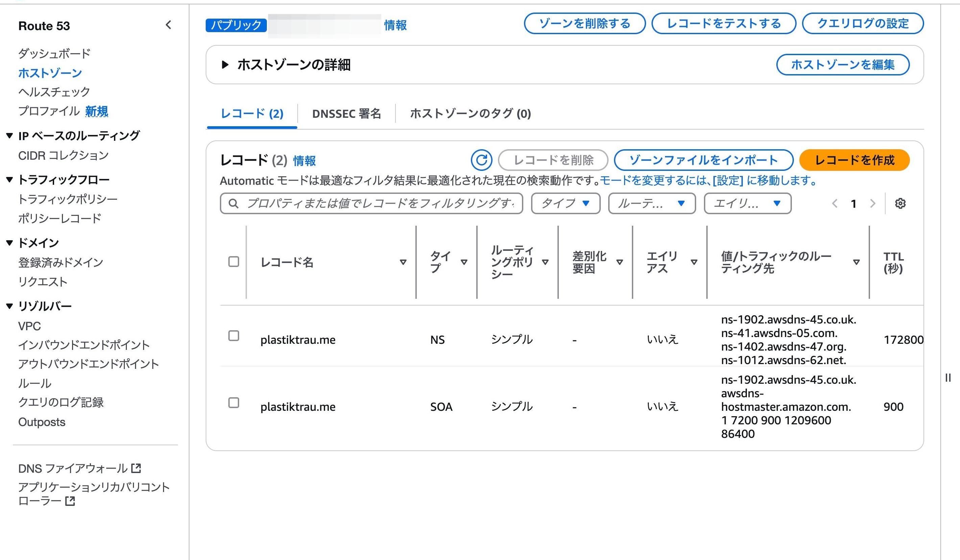Select the SOA record checkbox

[x=233, y=403]
